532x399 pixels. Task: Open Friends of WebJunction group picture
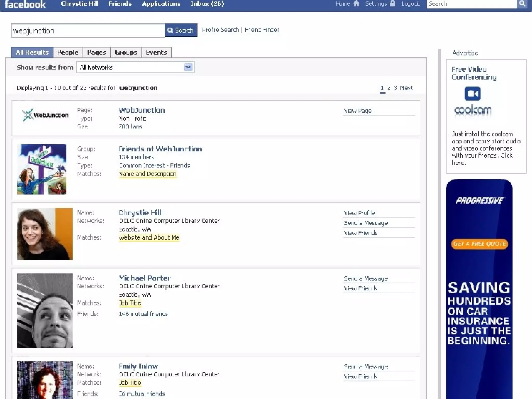click(42, 169)
